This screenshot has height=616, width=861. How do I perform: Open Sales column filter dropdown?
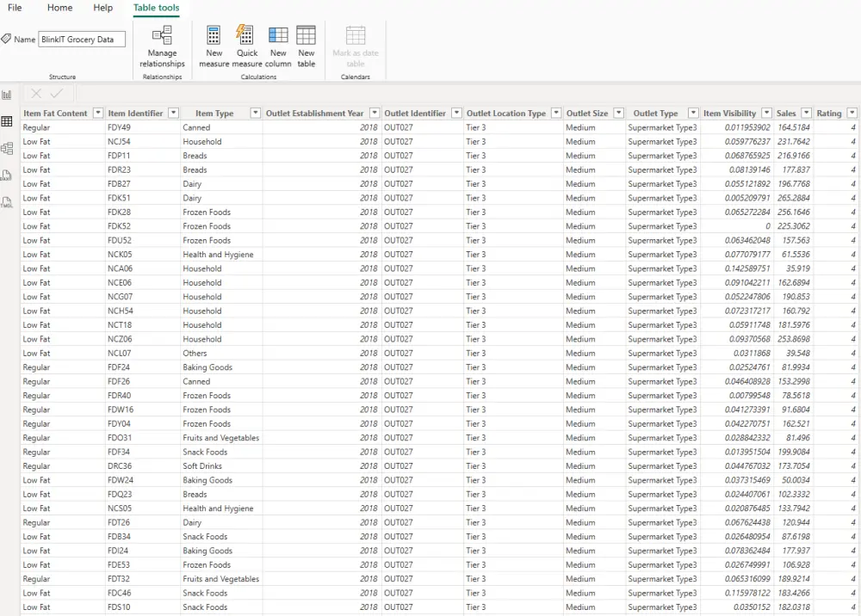point(807,113)
